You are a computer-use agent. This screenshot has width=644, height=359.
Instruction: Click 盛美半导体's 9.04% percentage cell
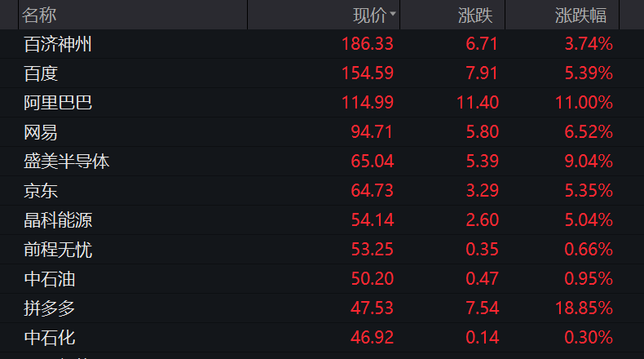pyautogui.click(x=589, y=162)
